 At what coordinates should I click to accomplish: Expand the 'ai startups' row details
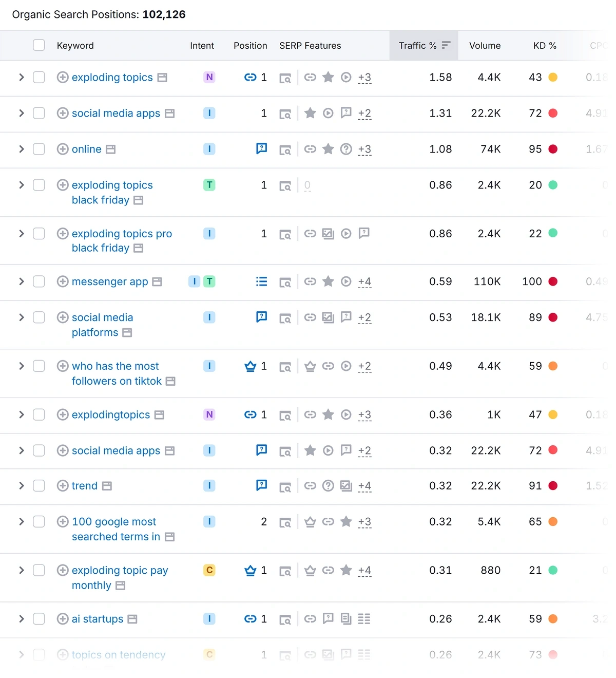(22, 619)
